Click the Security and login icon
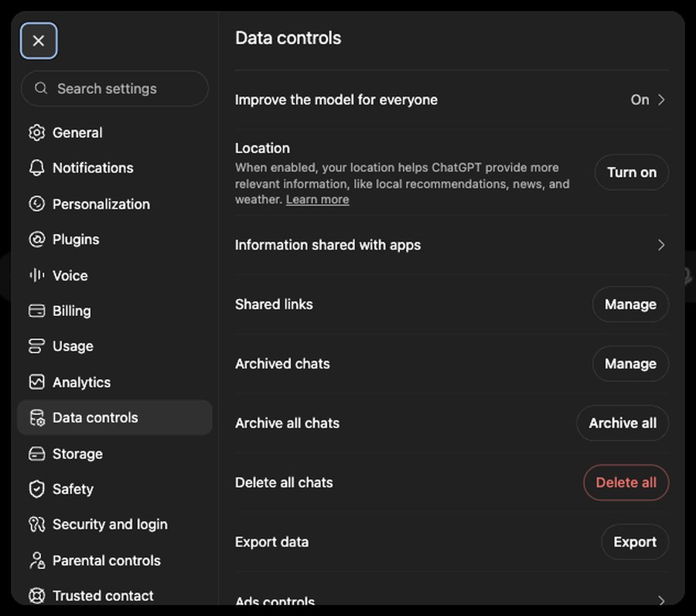Image resolution: width=696 pixels, height=616 pixels. 37,525
